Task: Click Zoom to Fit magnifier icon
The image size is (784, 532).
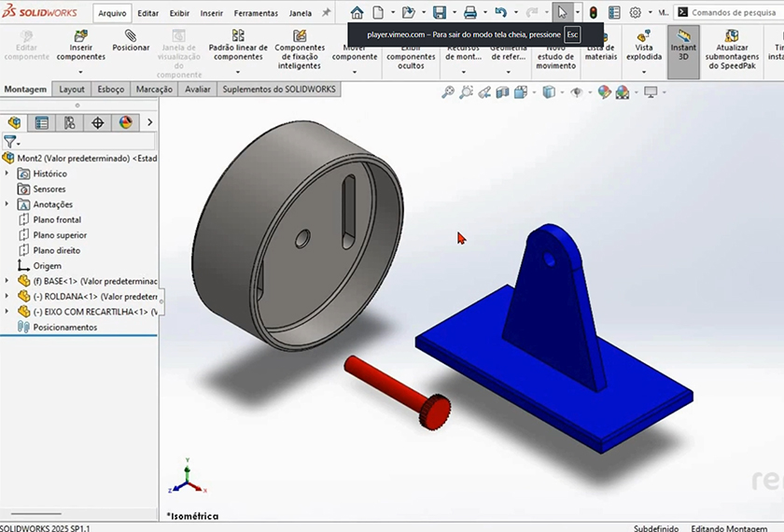Action: (448, 92)
